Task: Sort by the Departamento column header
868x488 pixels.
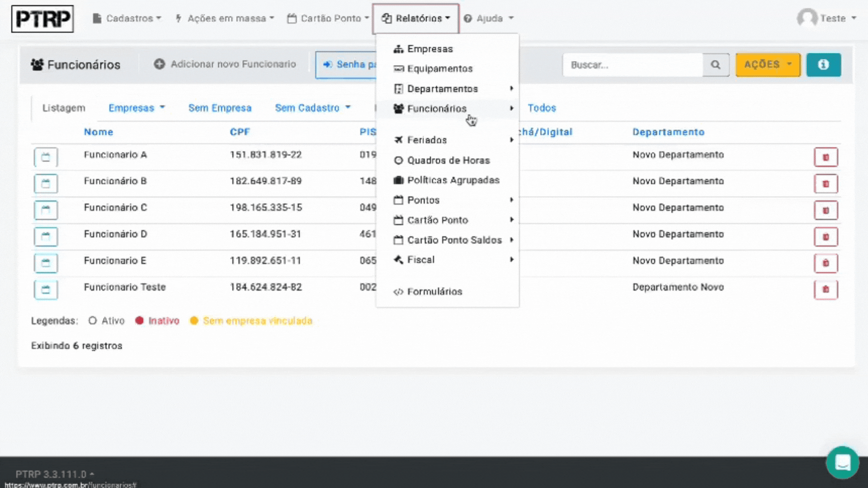Action: 668,132
